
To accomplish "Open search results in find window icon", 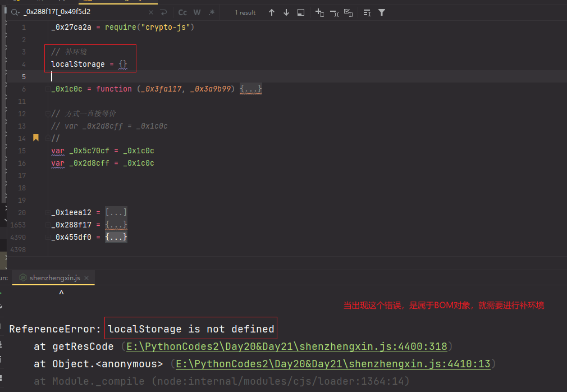I will pyautogui.click(x=367, y=13).
